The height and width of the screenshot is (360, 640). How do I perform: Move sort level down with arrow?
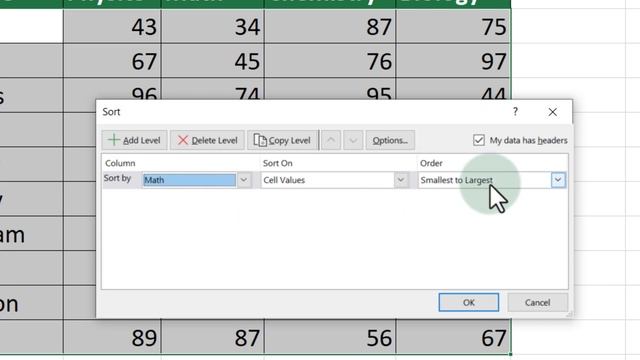tap(353, 140)
